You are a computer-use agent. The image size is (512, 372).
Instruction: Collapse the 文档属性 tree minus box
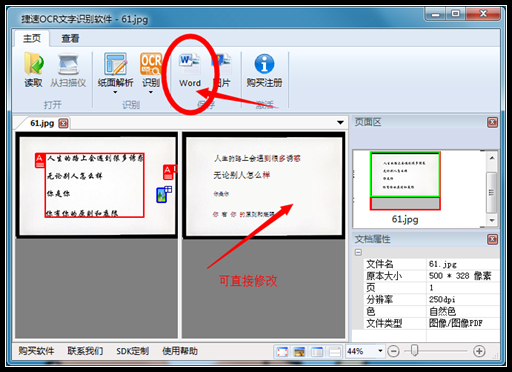(x=358, y=252)
